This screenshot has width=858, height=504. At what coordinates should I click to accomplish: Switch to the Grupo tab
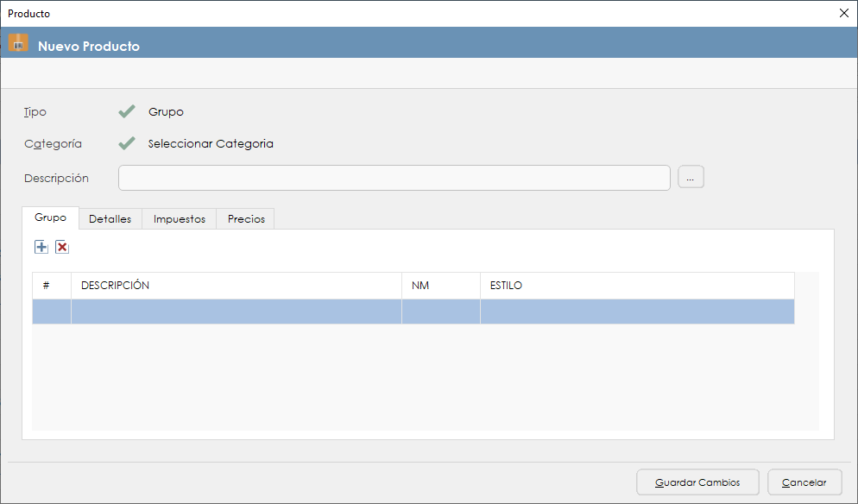click(50, 218)
